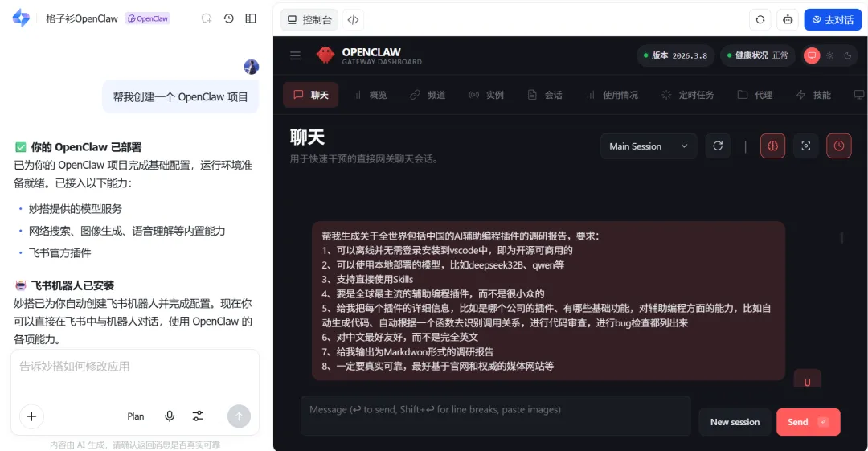Click the microphone voice input icon
868x451 pixels.
[x=170, y=416]
